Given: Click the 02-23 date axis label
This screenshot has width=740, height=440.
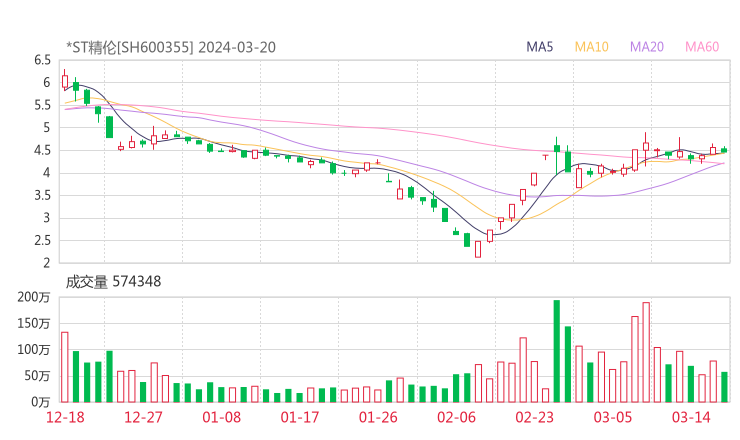Looking at the screenshot, I should [x=535, y=417].
